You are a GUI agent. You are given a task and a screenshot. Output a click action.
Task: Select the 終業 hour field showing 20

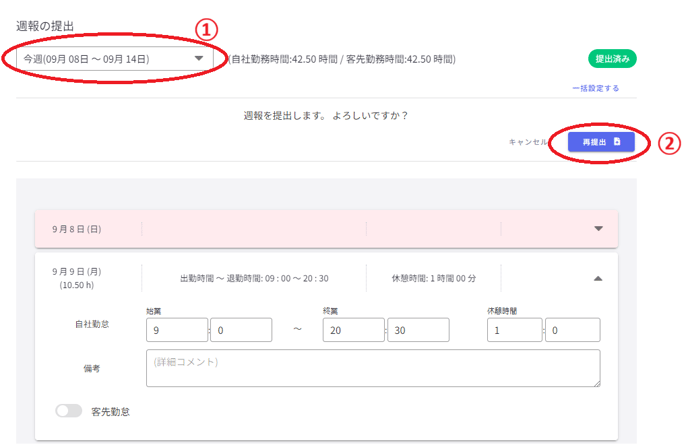coord(353,330)
